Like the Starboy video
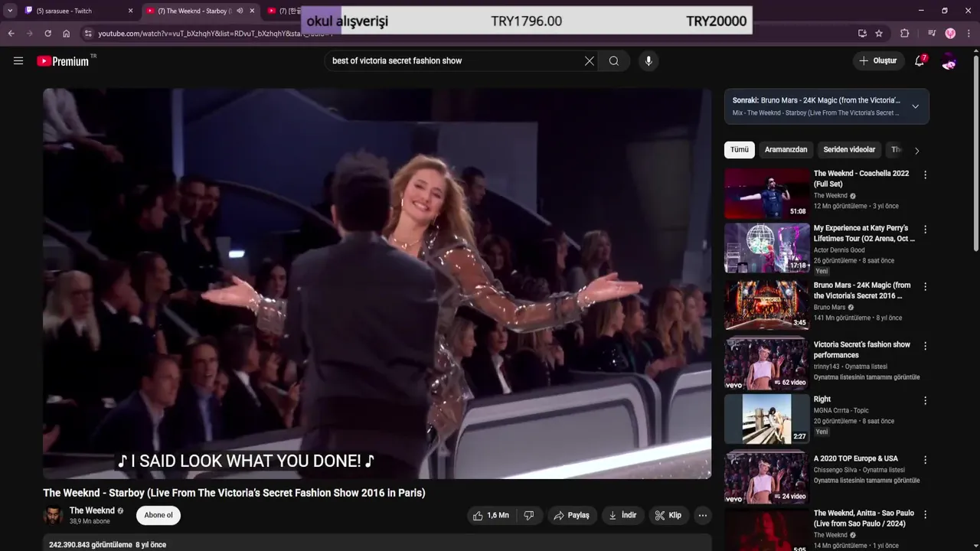The height and width of the screenshot is (551, 980). point(490,516)
